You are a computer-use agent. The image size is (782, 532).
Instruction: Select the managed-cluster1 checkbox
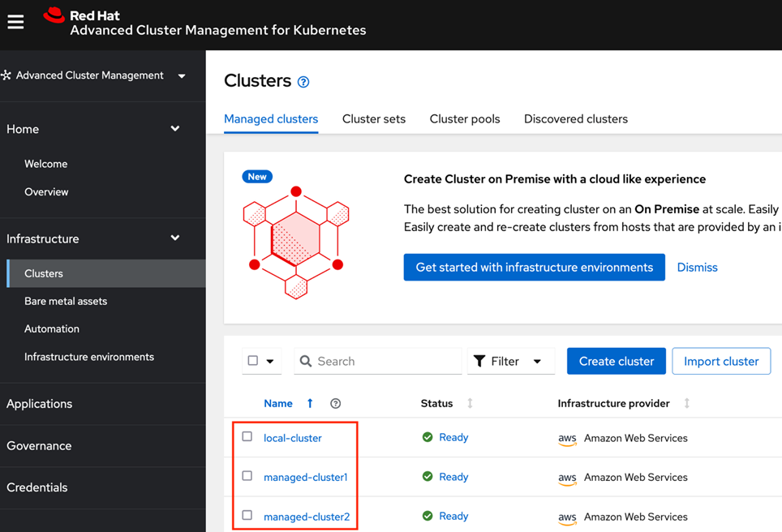tap(247, 476)
